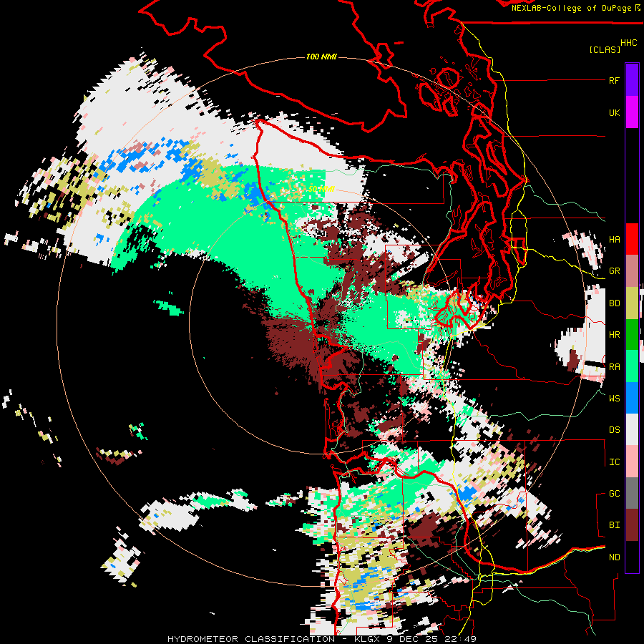Click the KLGX station identifier
644x644 pixels.
369,639
